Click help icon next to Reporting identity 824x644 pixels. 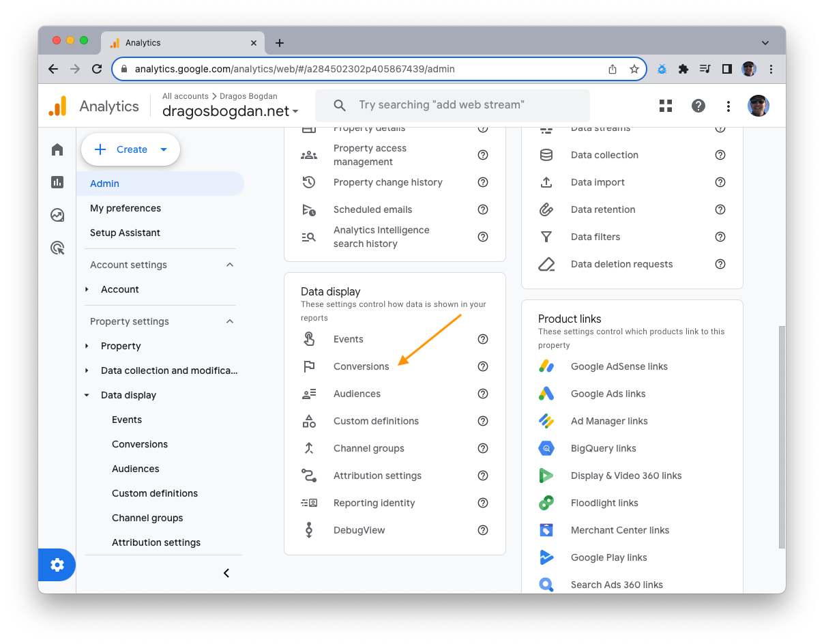(x=483, y=503)
